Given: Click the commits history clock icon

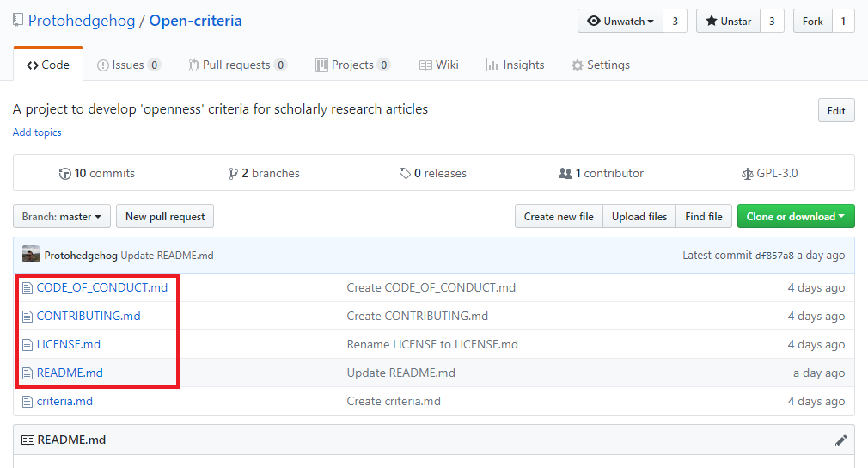Looking at the screenshot, I should click(64, 174).
